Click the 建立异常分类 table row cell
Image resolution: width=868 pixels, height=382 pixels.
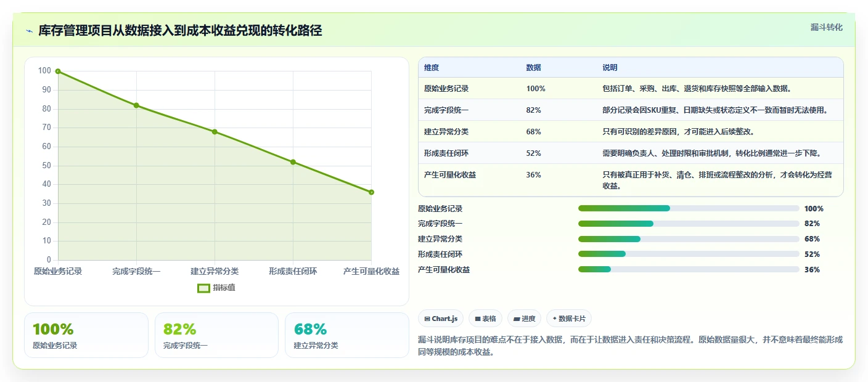click(x=446, y=132)
